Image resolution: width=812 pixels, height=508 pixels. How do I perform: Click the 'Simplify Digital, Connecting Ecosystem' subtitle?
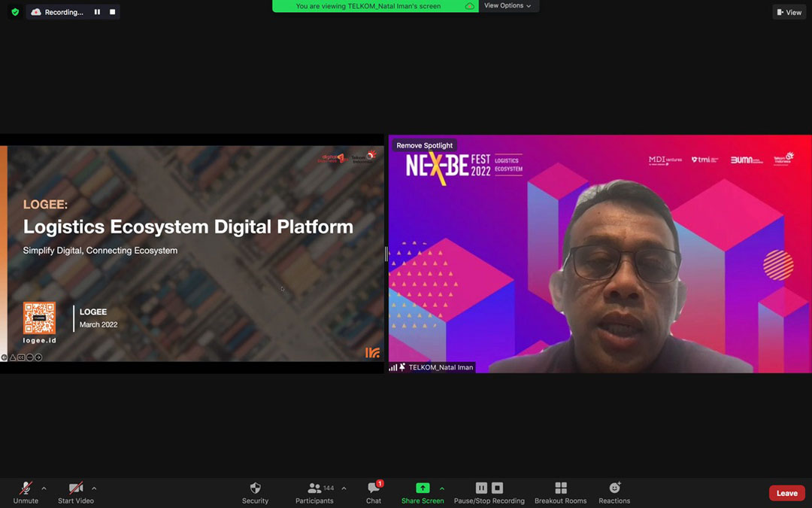(x=100, y=251)
